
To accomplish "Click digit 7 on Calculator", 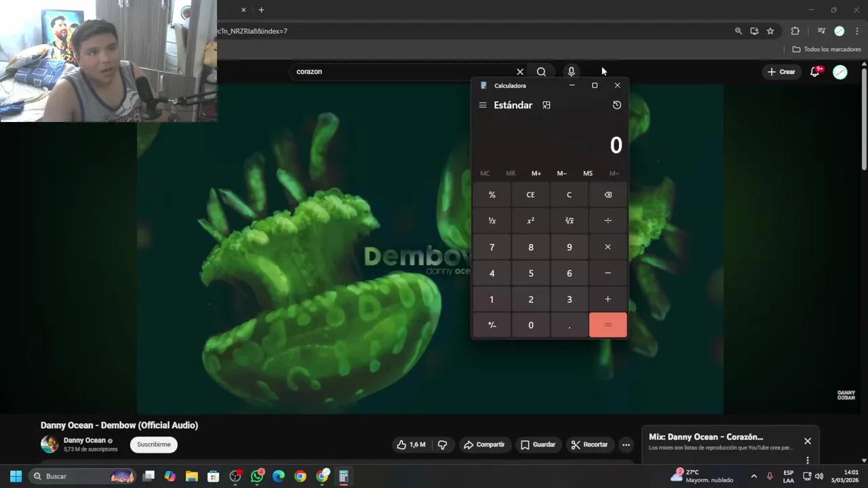I will (x=492, y=247).
